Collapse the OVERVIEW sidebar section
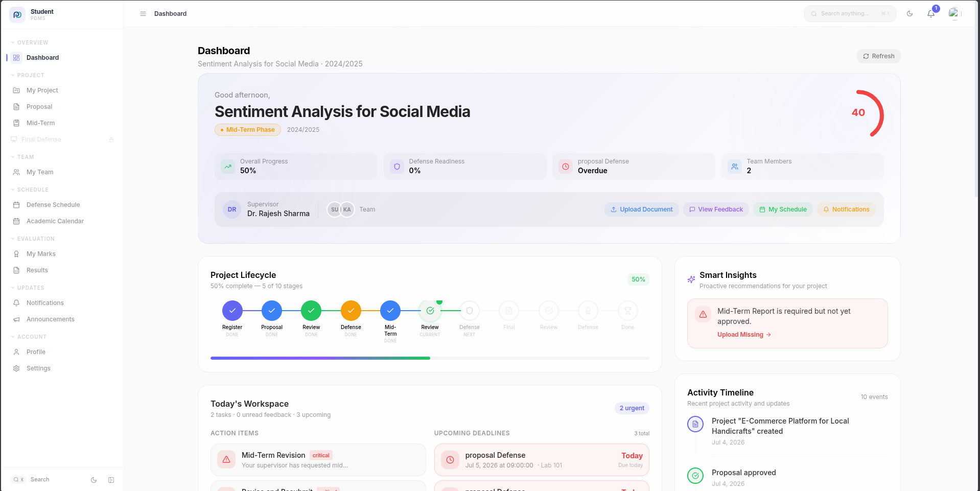The image size is (980, 491). point(30,42)
